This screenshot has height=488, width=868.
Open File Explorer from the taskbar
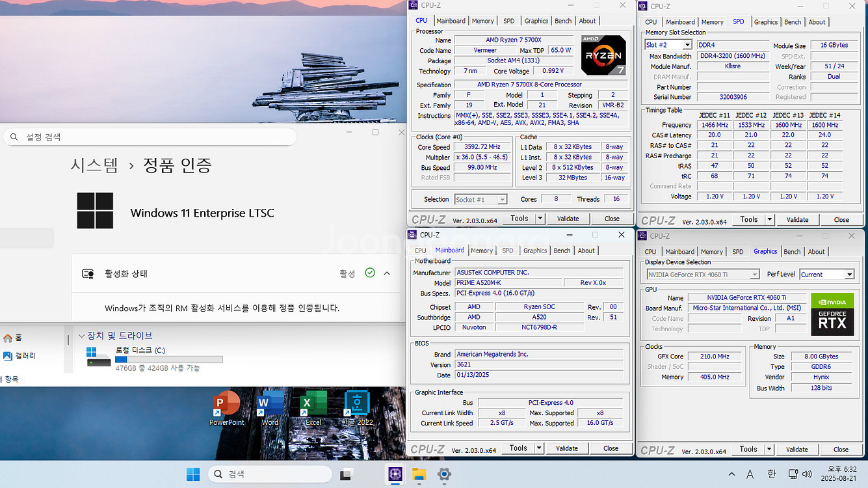coord(419,474)
